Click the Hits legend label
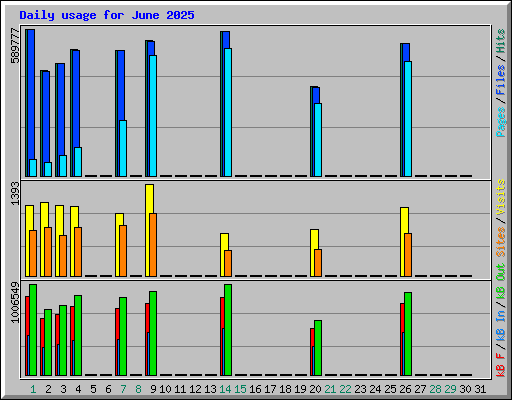This screenshot has height=400, width=512. click(501, 41)
